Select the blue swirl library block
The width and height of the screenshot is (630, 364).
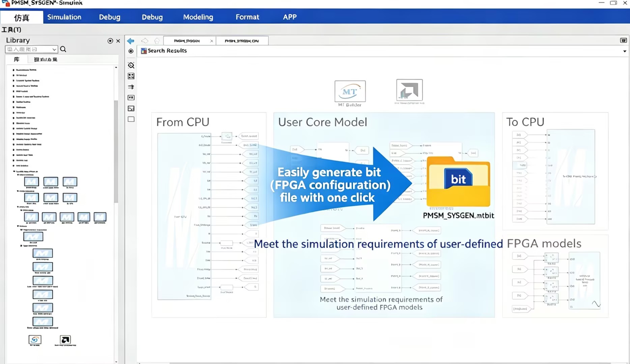pos(35,339)
